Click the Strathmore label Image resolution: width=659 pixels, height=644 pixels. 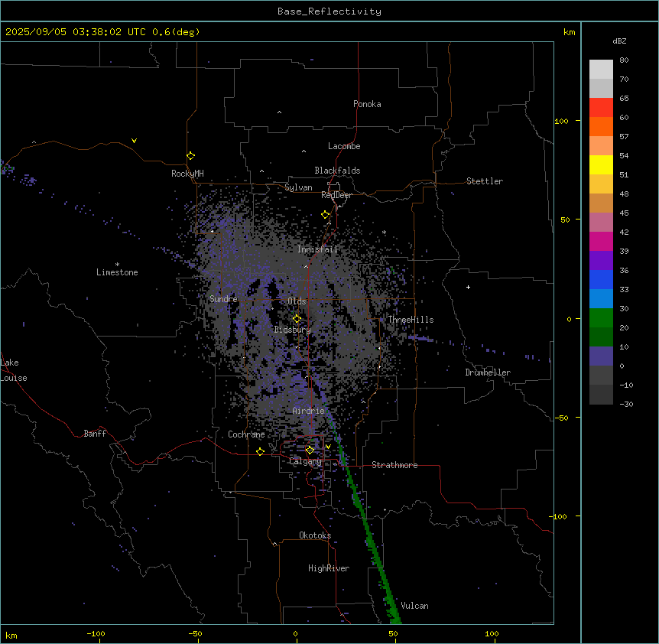coord(394,465)
